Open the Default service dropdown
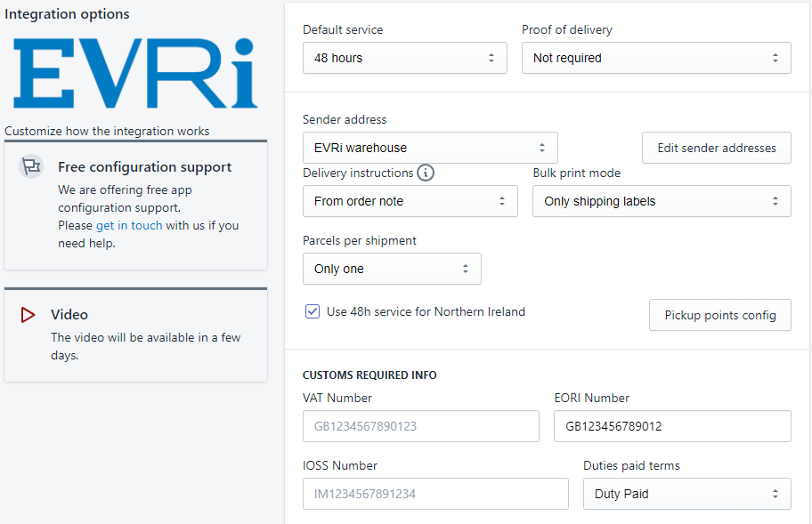The width and height of the screenshot is (812, 524). point(405,58)
